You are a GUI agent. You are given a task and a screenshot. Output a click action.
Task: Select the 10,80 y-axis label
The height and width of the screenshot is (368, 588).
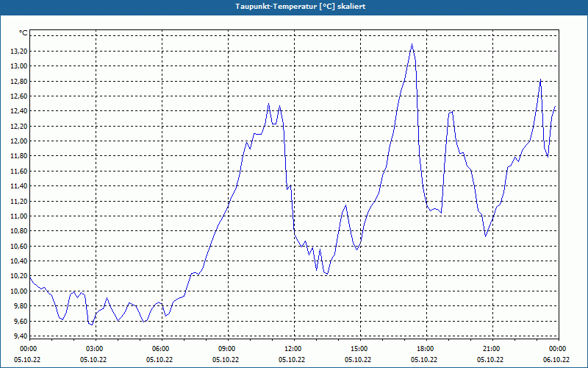click(20, 231)
